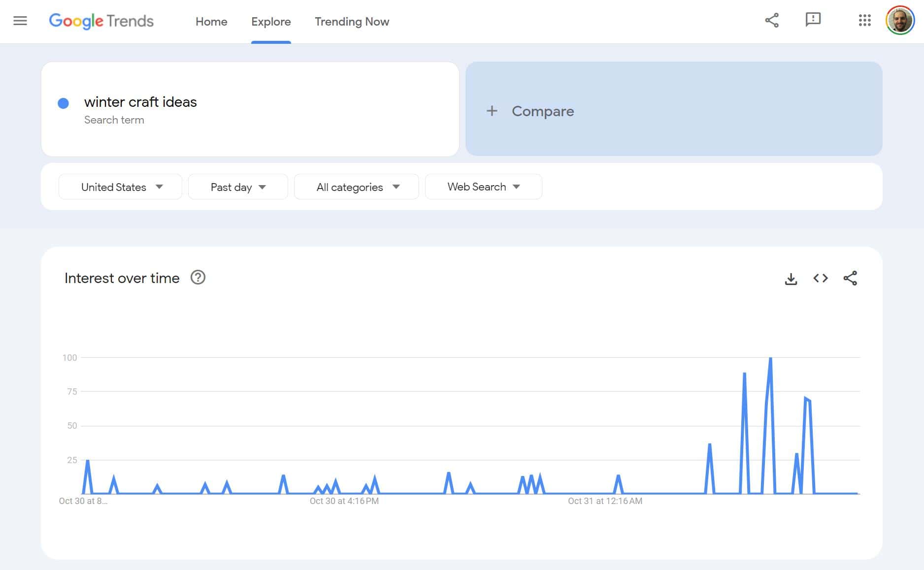Click the Oct 30 at 4:16 PM axis label
Screen dimensions: 924x570
pos(344,501)
